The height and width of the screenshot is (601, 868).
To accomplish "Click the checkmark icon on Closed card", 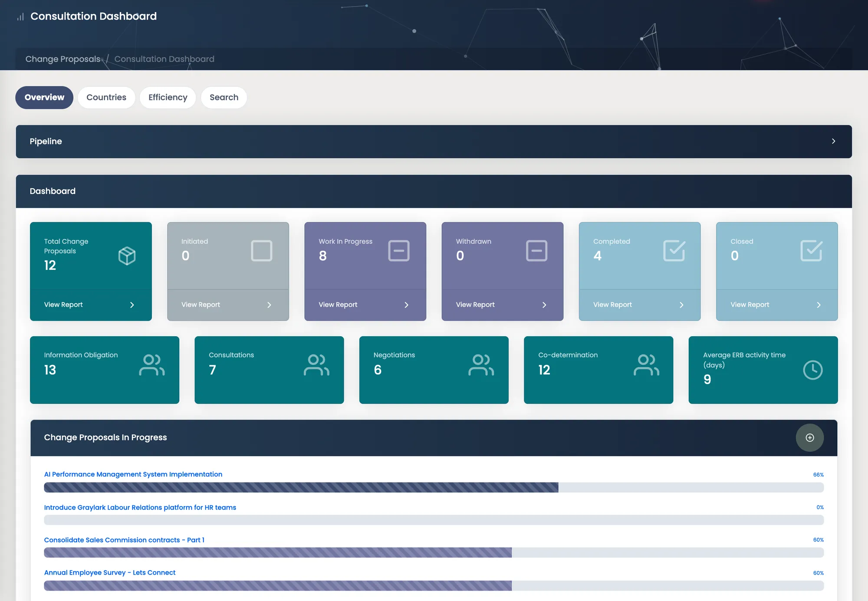I will (x=811, y=250).
